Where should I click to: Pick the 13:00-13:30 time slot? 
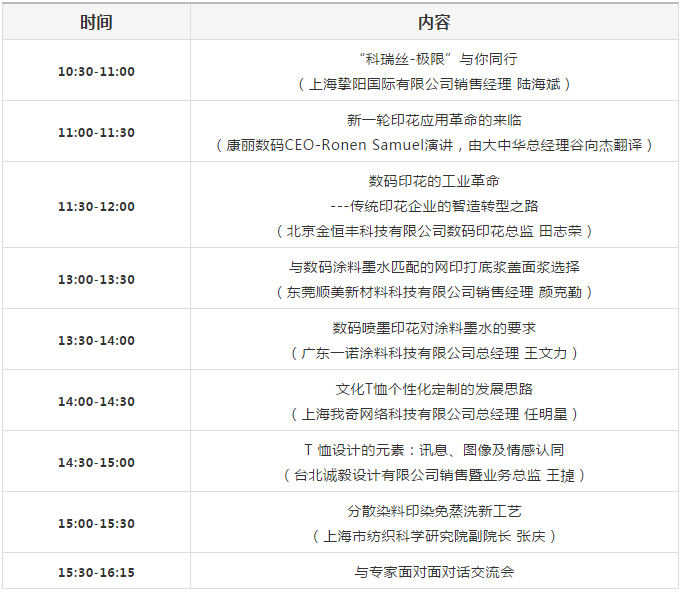pos(96,279)
